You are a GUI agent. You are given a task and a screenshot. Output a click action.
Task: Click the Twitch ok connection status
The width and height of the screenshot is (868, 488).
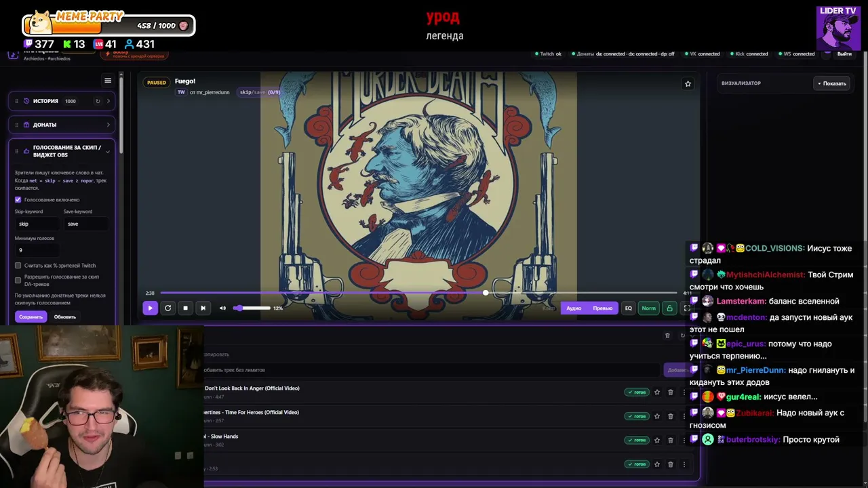tap(548, 54)
